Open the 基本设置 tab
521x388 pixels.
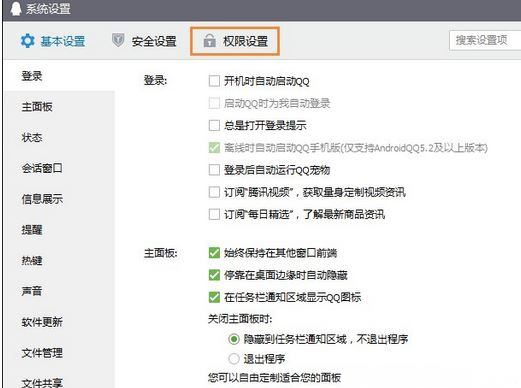click(x=53, y=41)
